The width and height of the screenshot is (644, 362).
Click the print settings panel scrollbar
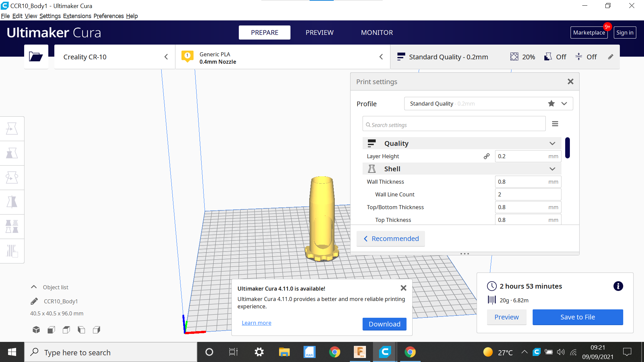coord(568,147)
